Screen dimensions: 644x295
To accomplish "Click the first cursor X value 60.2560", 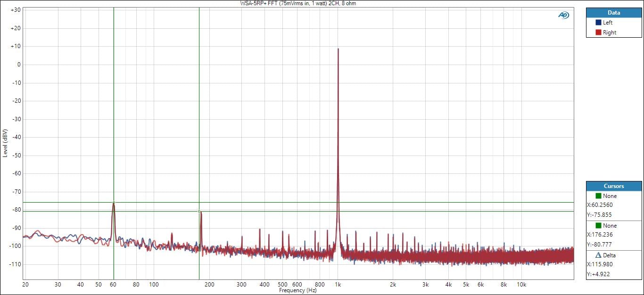I will point(600,205).
